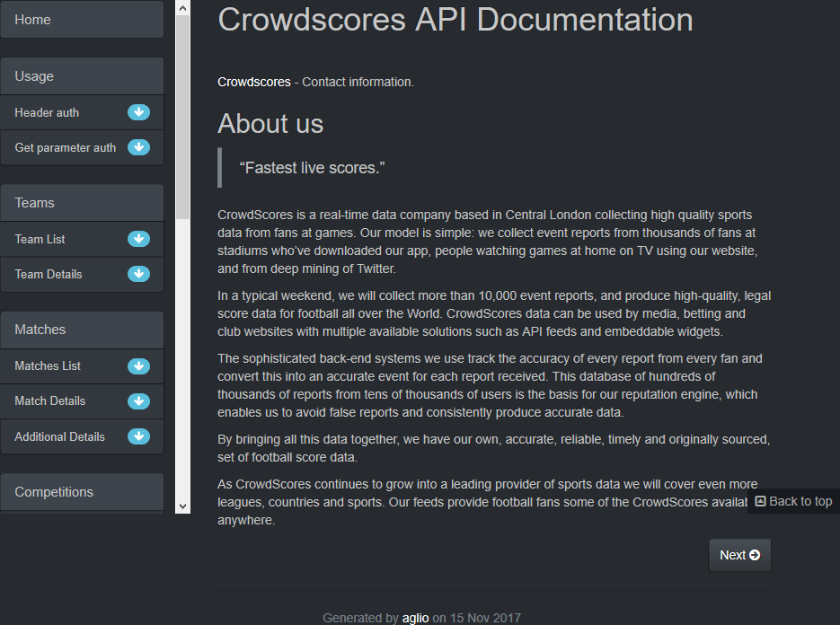
Task: Click the Next button
Action: tap(739, 555)
